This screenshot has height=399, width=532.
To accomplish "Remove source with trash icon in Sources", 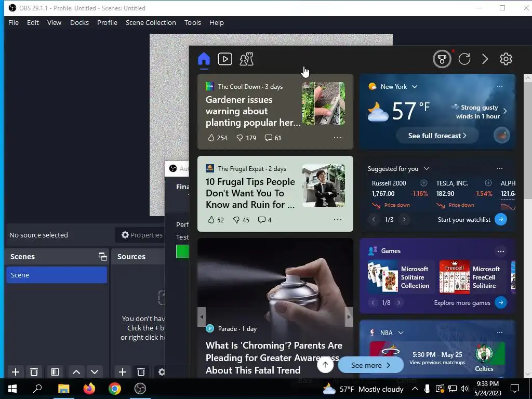I will pos(141,372).
